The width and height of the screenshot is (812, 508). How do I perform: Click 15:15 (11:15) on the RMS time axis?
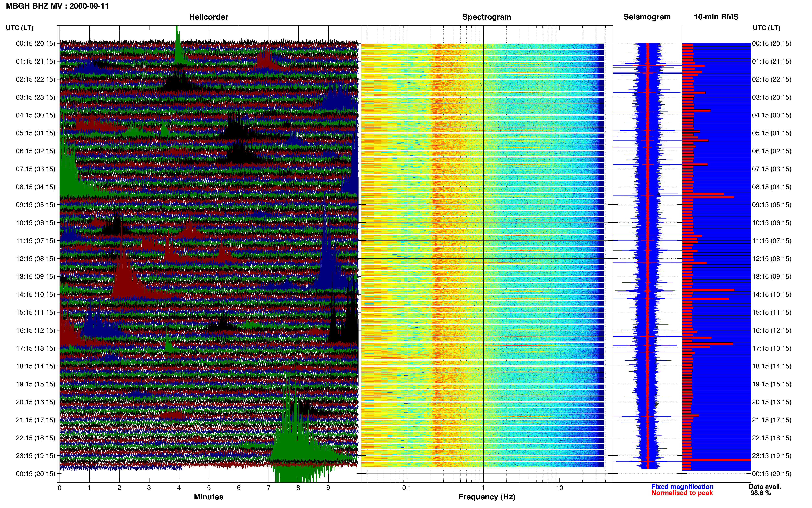772,313
